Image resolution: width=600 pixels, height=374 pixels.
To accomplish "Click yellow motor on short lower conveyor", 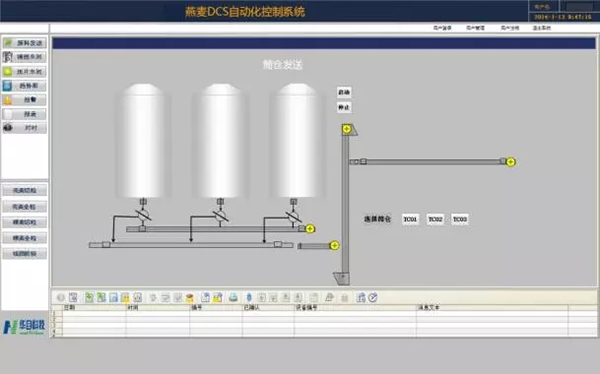I will pyautogui.click(x=334, y=245).
